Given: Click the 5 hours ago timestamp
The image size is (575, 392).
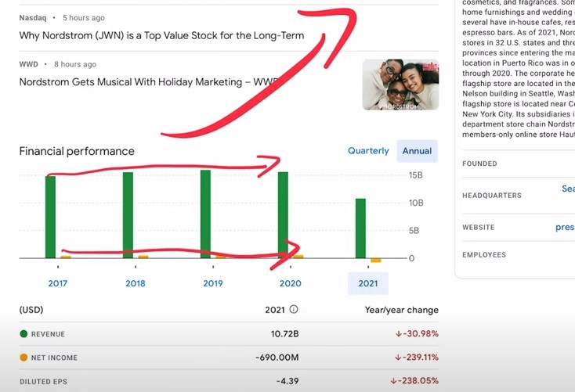Looking at the screenshot, I should (84, 17).
